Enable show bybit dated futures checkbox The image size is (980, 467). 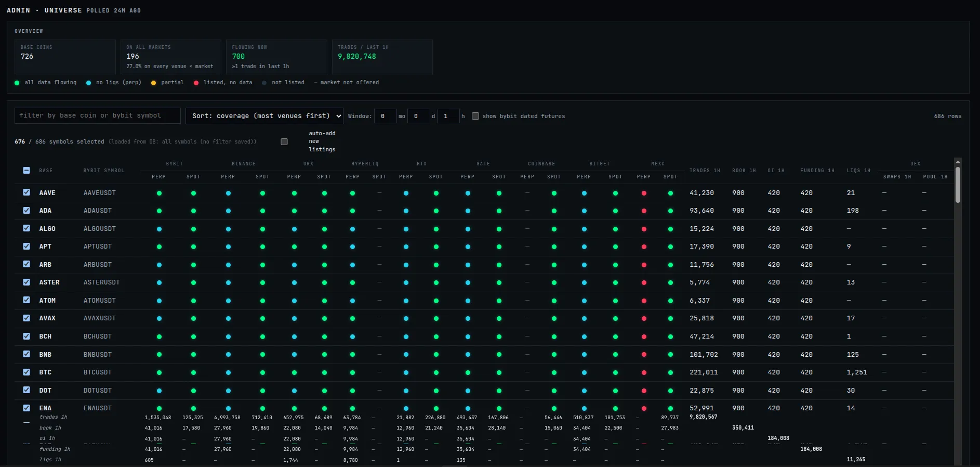click(475, 116)
